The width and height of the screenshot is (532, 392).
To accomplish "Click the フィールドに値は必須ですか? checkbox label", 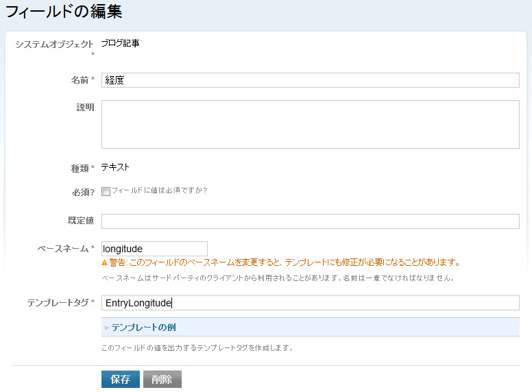I will point(160,191).
